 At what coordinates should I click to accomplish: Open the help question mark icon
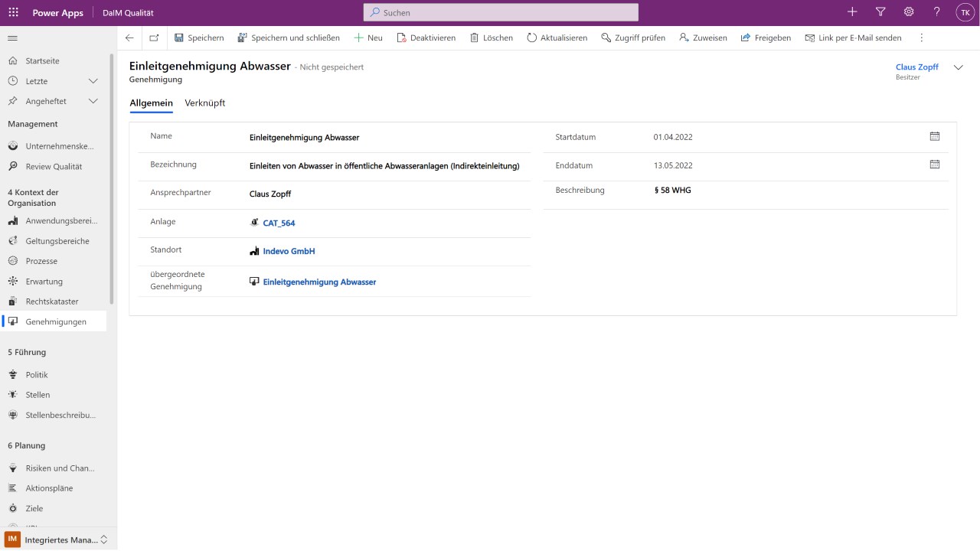pos(937,12)
